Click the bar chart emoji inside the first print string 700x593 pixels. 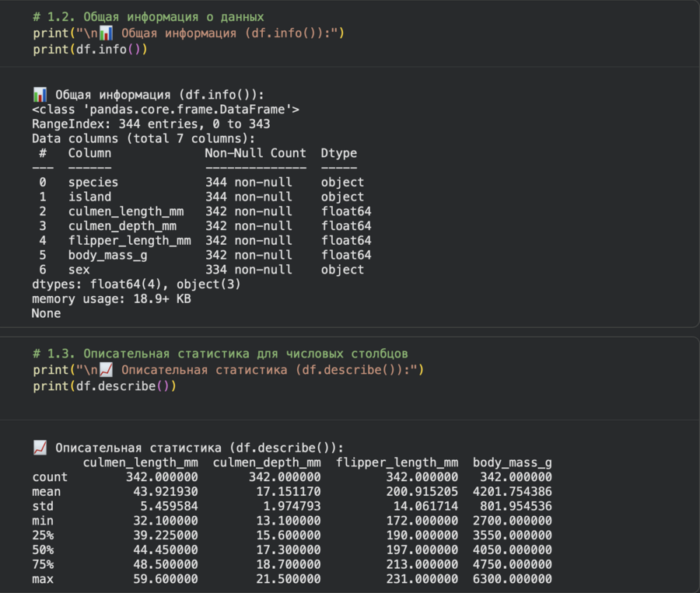pos(106,33)
